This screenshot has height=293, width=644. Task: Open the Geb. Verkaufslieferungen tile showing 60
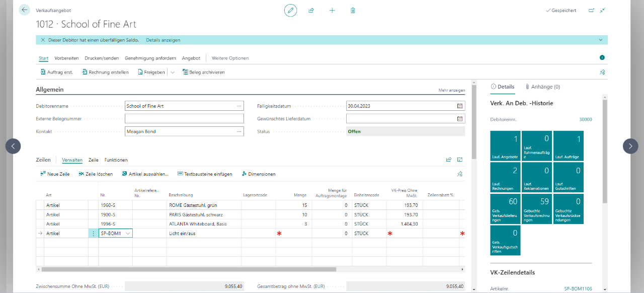[505, 208]
